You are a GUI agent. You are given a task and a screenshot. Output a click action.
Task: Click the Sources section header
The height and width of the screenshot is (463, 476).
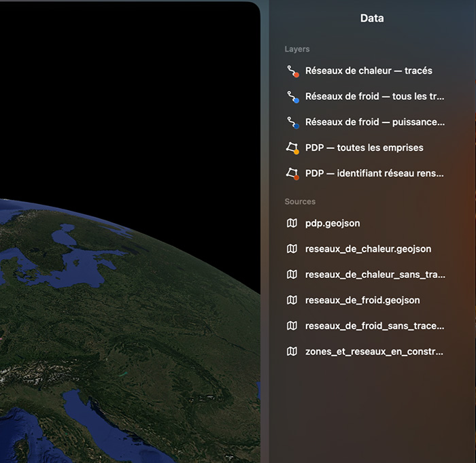[300, 202]
